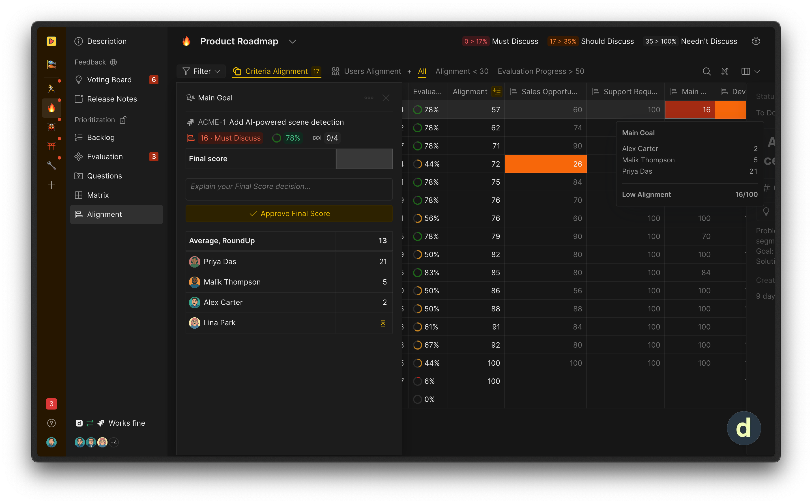Toggle Evaluation Progress > 50 filter
The height and width of the screenshot is (504, 812).
pyautogui.click(x=541, y=71)
